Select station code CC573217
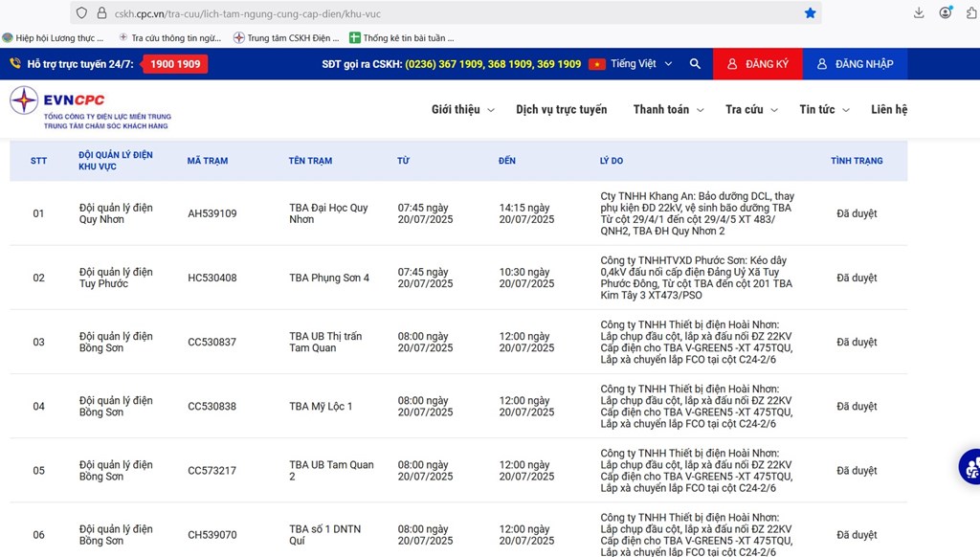The image size is (980, 557). pos(212,471)
